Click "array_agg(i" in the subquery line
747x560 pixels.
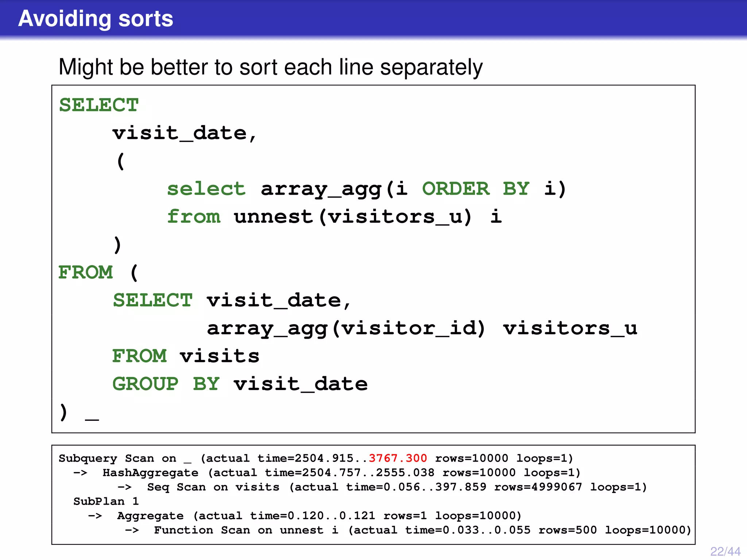[x=334, y=189]
